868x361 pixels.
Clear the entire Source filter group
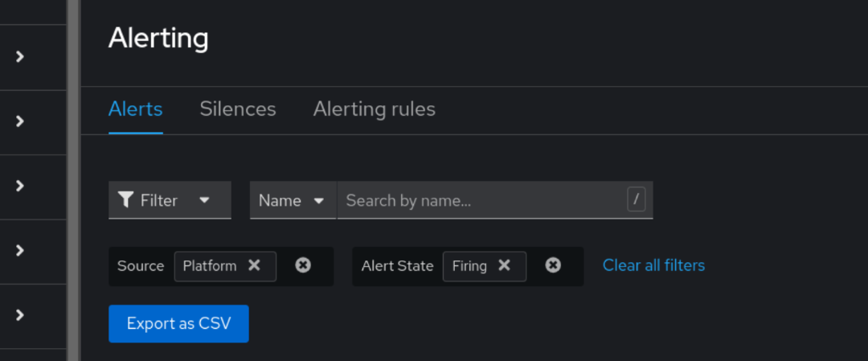pos(303,265)
